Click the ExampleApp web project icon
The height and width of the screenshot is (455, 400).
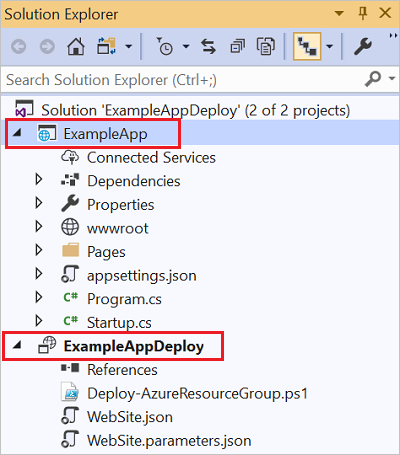pos(47,134)
